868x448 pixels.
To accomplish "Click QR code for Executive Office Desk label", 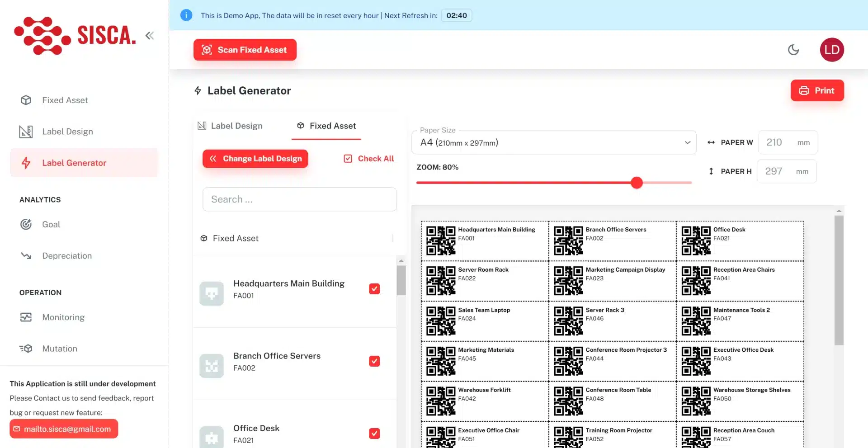I will coord(696,361).
